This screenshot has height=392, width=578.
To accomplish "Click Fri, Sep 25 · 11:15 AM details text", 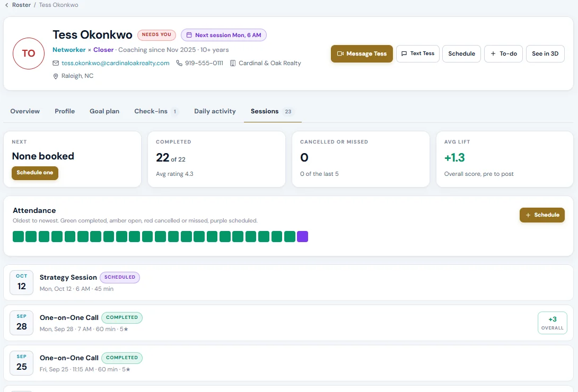I will click(85, 370).
